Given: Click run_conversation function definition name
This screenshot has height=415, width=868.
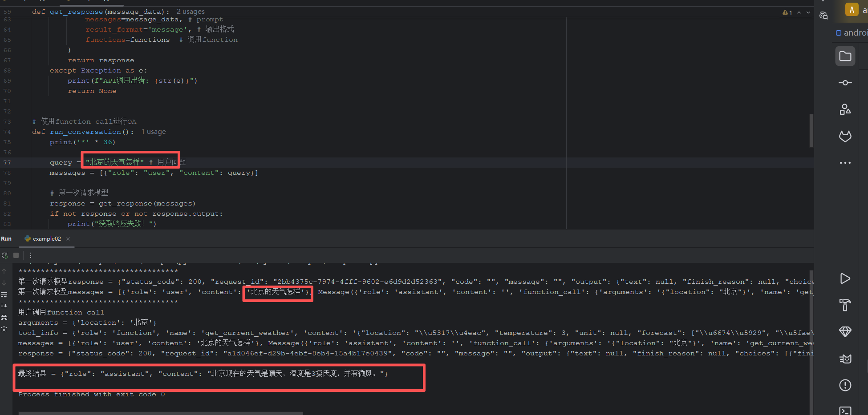Looking at the screenshot, I should (85, 132).
